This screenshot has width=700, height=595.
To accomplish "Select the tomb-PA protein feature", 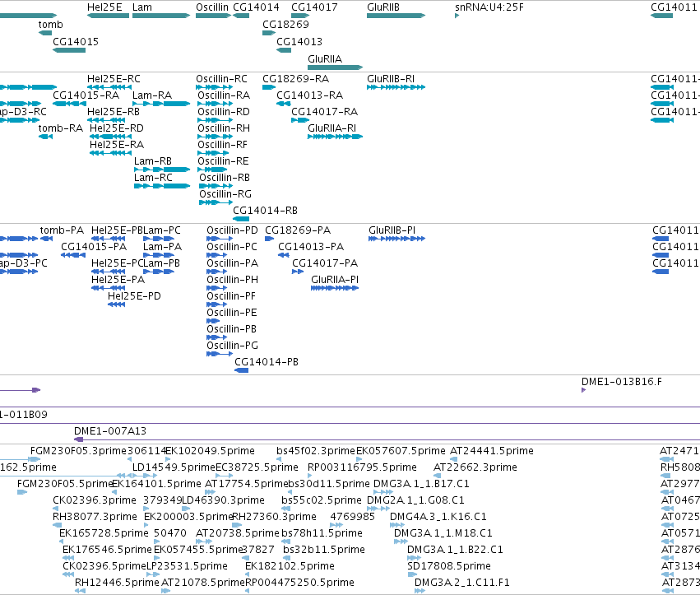I will [47, 239].
